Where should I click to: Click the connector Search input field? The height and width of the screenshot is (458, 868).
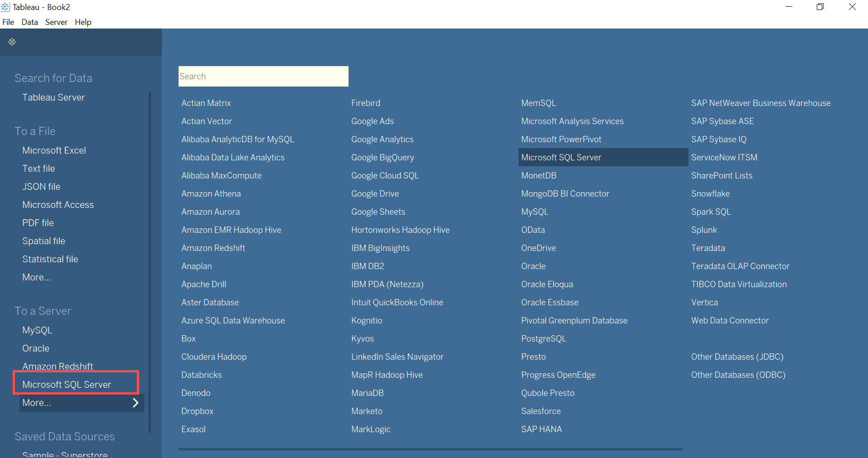[x=263, y=76]
